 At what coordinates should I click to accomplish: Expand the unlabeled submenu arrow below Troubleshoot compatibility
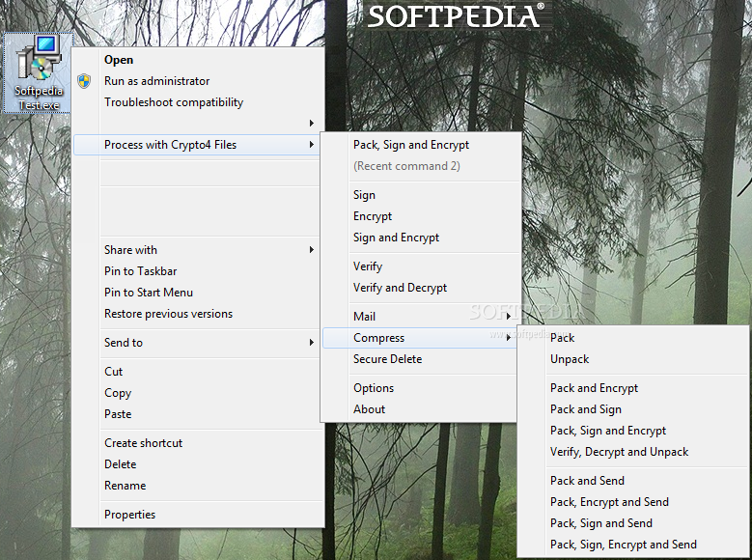[312, 124]
